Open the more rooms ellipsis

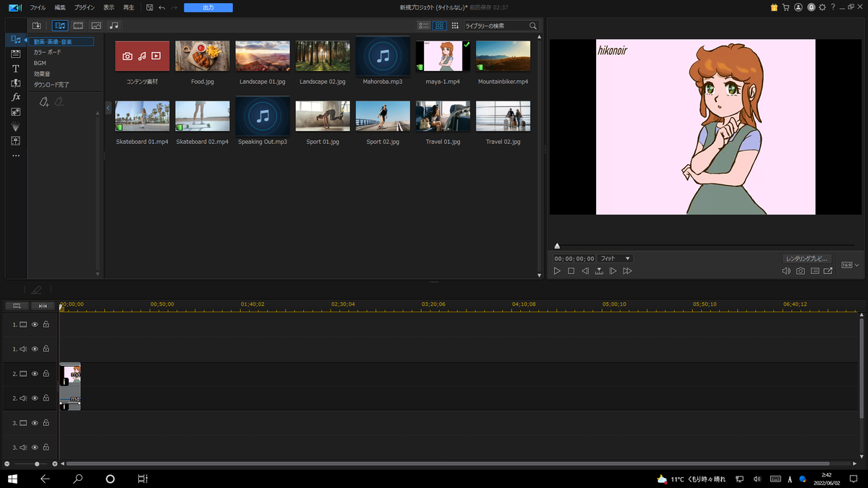coord(16,155)
